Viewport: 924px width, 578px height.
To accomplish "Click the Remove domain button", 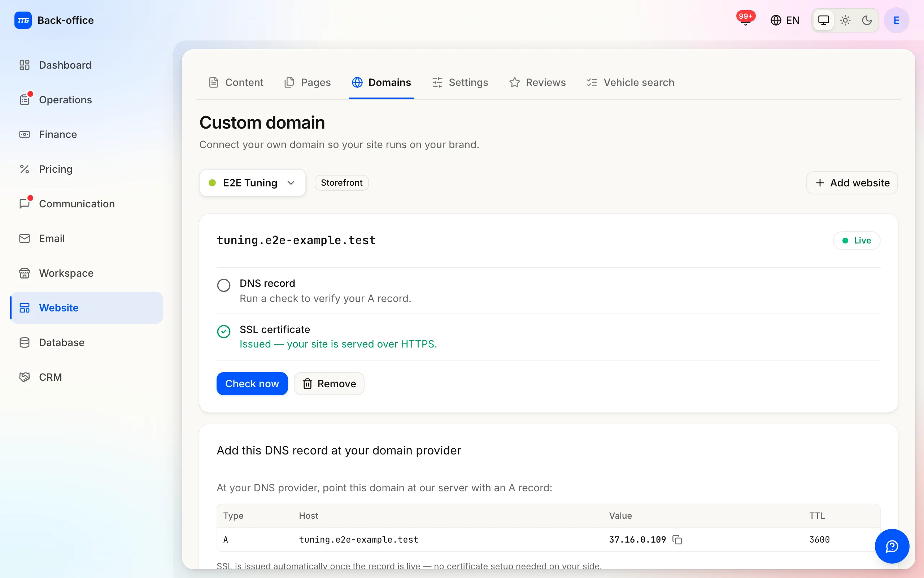I will 329,383.
